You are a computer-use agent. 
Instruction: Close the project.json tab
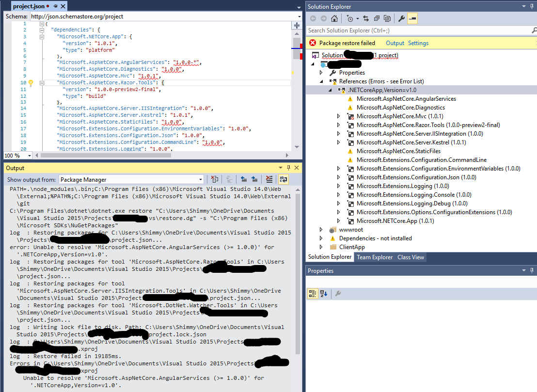tap(63, 6)
